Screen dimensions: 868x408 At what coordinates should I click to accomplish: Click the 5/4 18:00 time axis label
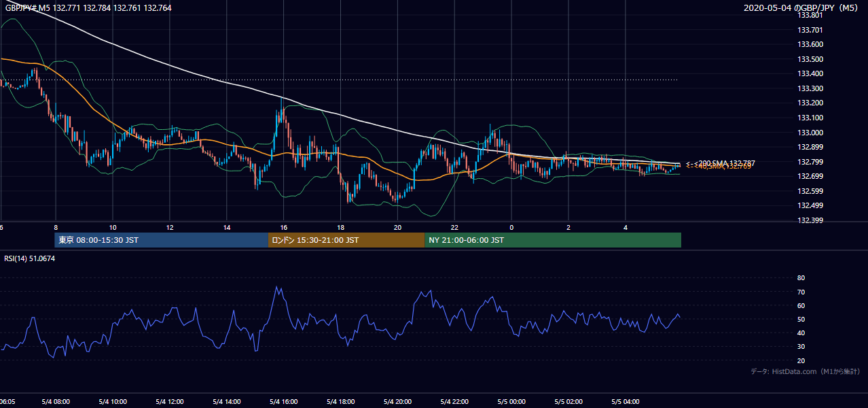coord(341,402)
